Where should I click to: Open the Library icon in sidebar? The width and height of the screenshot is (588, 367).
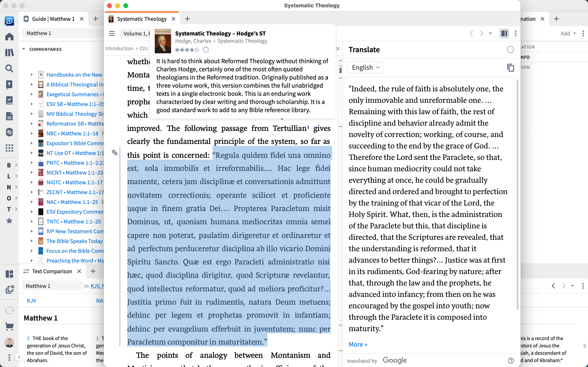pos(9,52)
